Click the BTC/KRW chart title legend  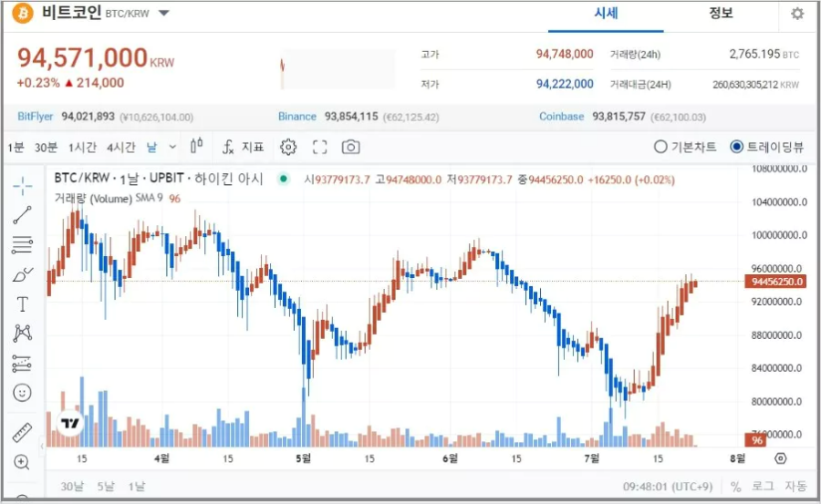pos(159,179)
